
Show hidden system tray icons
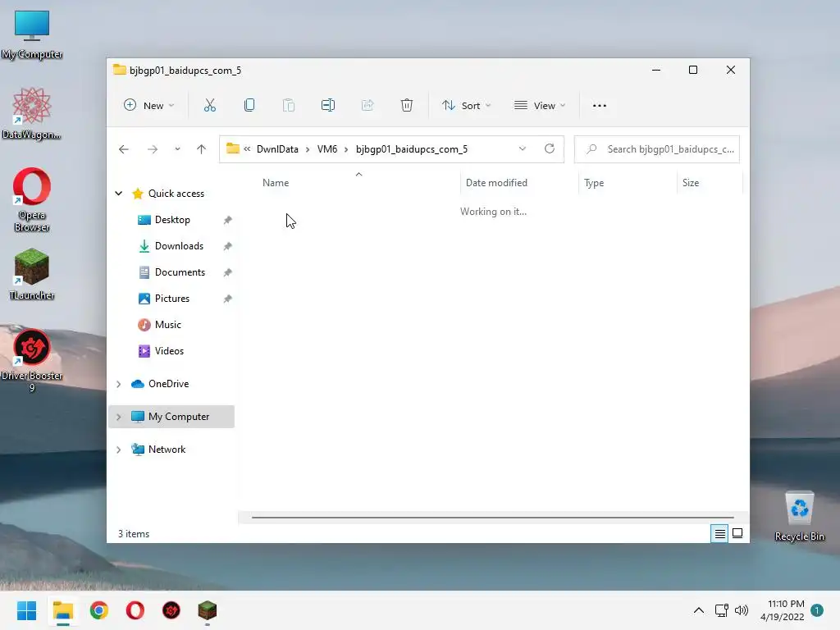click(699, 610)
